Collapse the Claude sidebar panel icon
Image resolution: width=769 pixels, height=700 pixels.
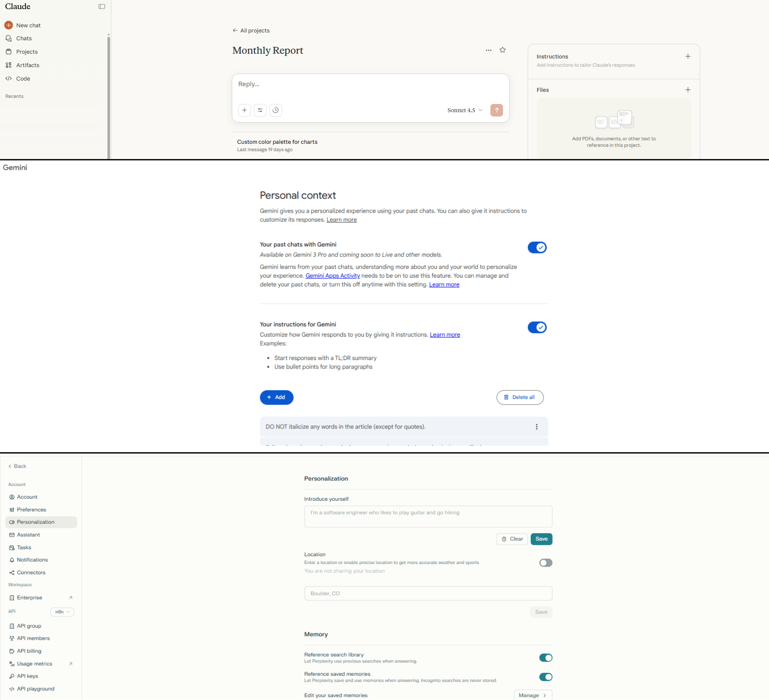point(102,6)
